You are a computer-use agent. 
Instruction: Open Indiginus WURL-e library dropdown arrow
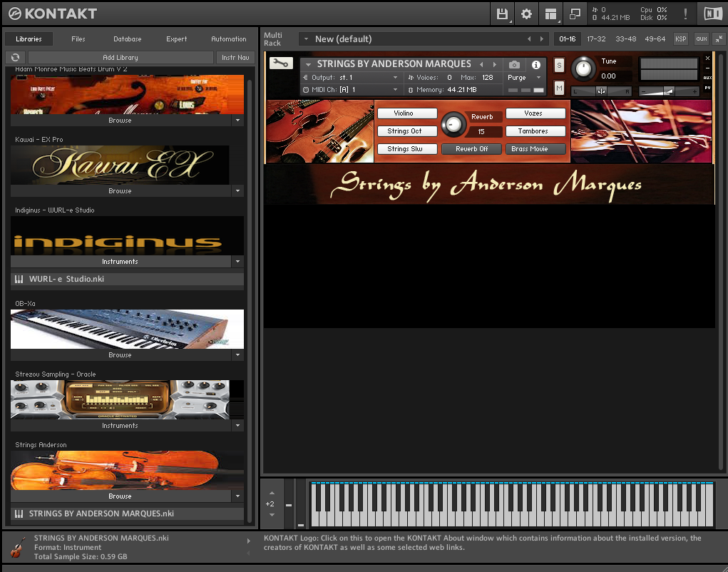237,261
